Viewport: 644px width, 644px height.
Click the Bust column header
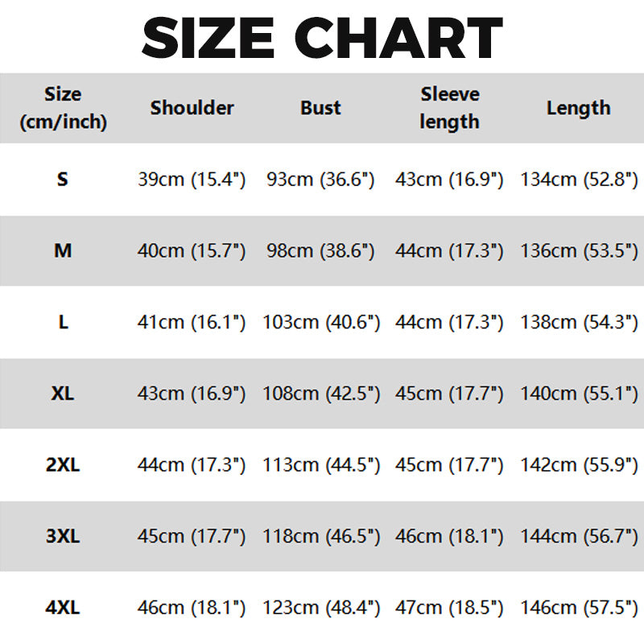click(320, 108)
